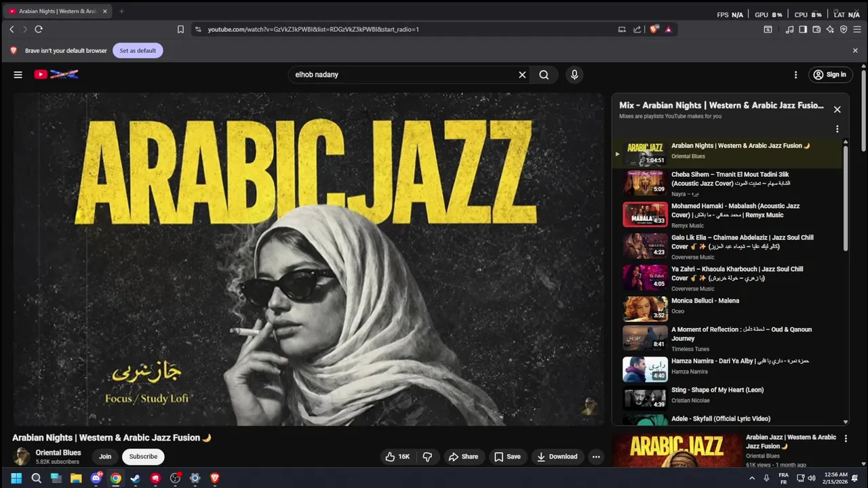The image size is (868, 488).
Task: Open Brave Rewards triangle icon
Action: click(669, 29)
